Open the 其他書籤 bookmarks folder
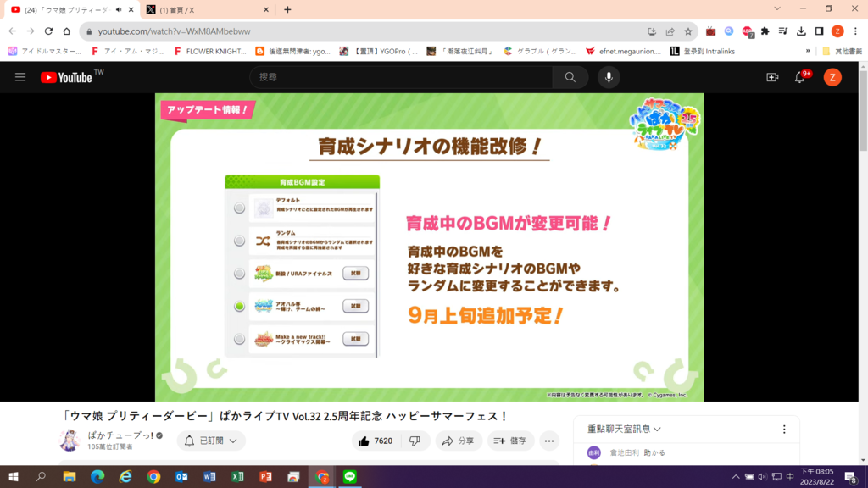This screenshot has width=868, height=488. point(842,52)
